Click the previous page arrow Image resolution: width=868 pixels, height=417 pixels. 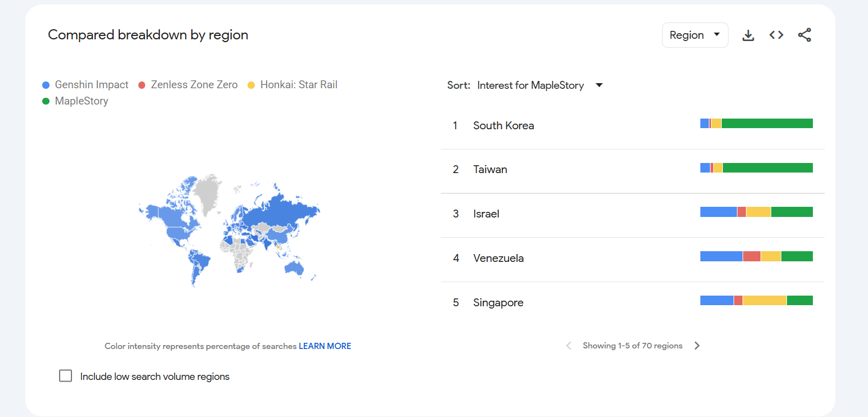(x=569, y=346)
